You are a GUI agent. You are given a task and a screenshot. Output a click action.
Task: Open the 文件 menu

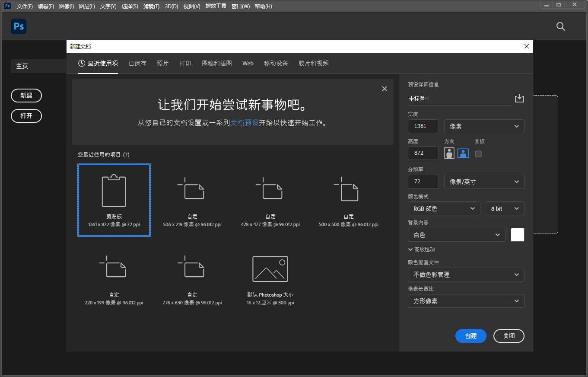24,6
